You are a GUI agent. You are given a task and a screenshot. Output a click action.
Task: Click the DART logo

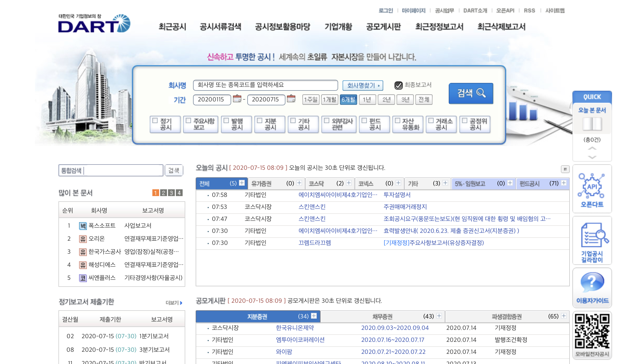[94, 23]
